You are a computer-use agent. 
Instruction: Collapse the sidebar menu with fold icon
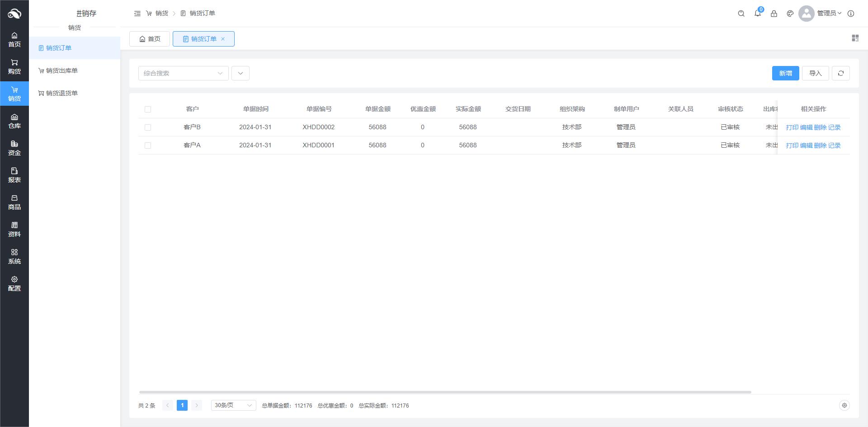(x=137, y=14)
